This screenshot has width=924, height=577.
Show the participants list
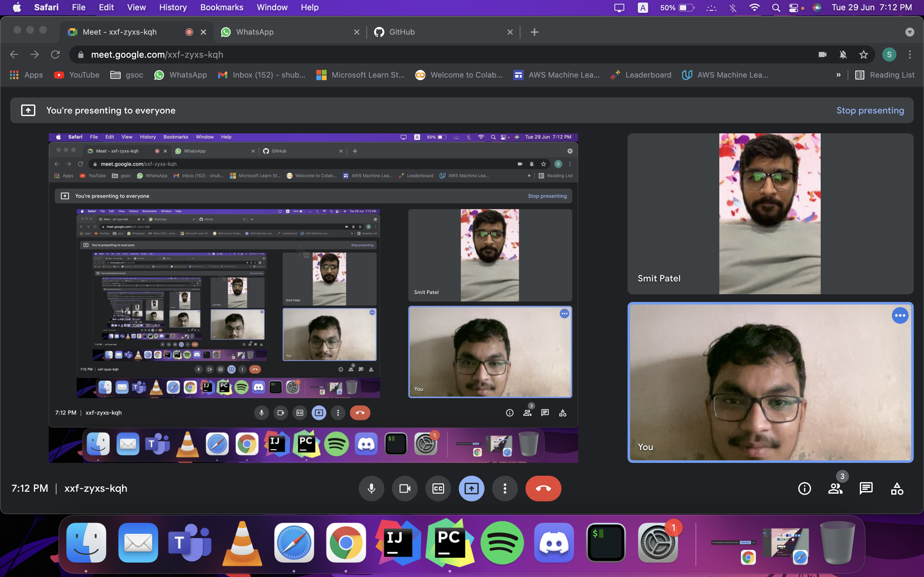835,489
